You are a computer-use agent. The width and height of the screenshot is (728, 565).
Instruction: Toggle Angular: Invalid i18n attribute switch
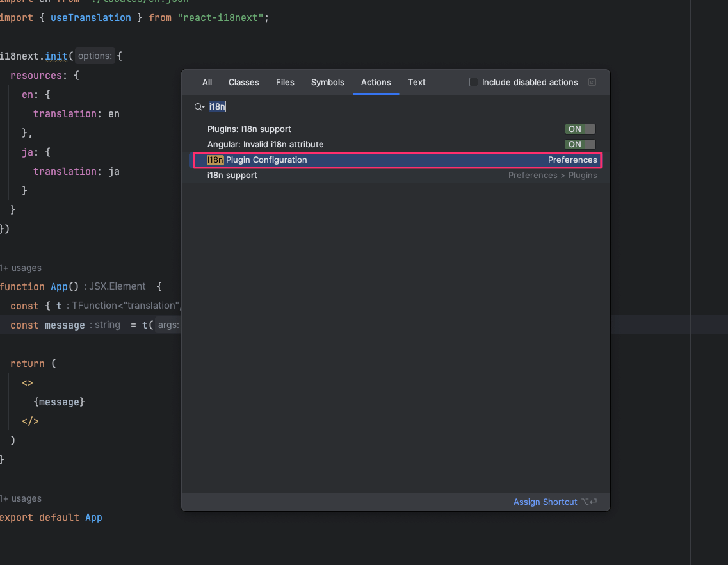[x=579, y=145]
